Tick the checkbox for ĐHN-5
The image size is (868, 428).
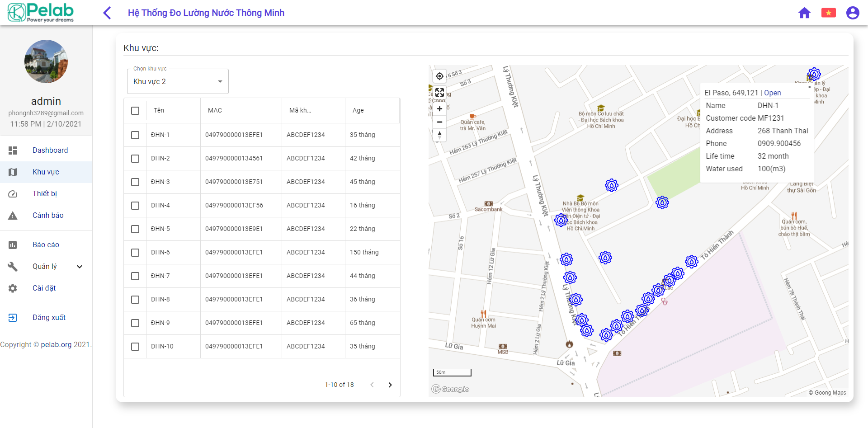[x=135, y=229]
